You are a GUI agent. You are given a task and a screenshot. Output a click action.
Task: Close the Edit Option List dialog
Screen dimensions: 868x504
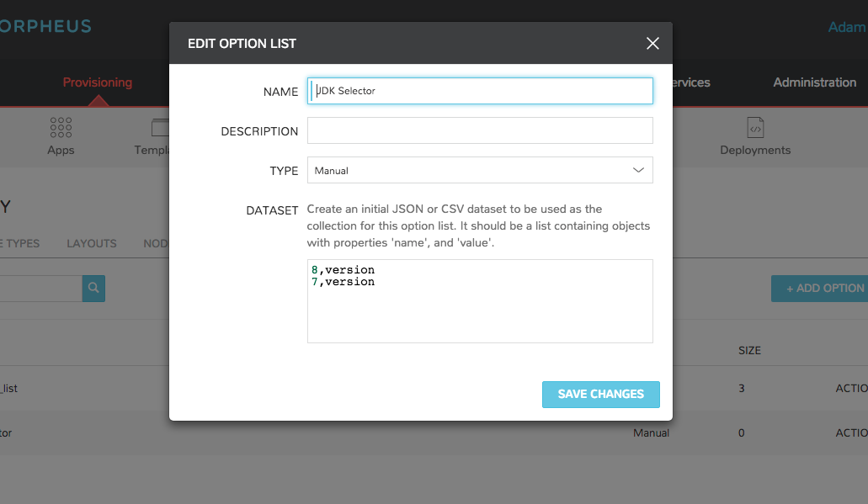(652, 43)
